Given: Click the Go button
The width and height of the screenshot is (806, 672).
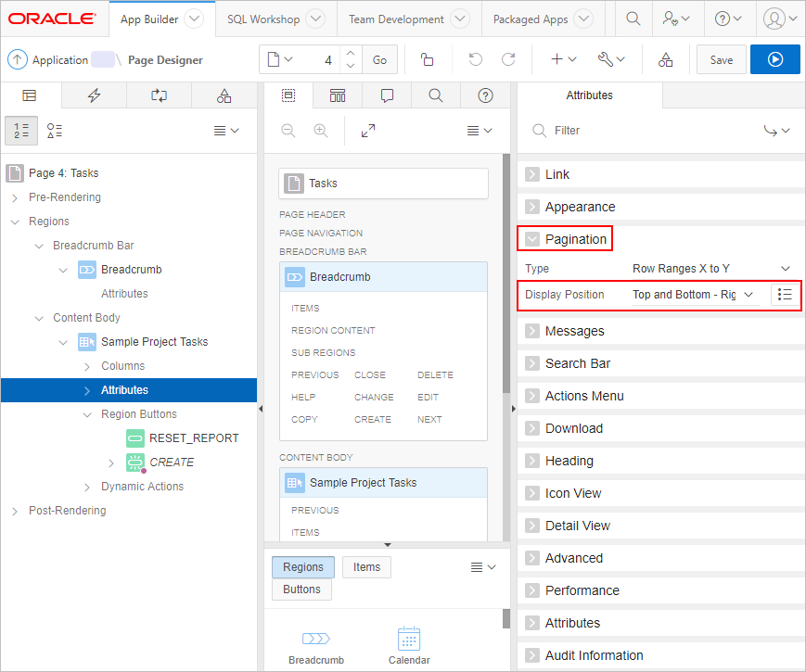Looking at the screenshot, I should [x=379, y=58].
